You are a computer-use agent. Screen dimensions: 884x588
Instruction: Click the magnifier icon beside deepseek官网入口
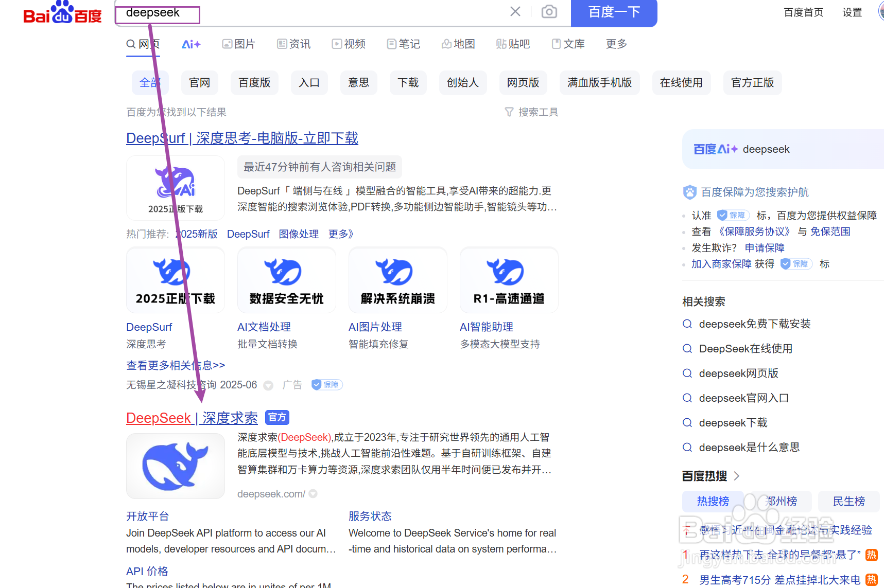[687, 398]
